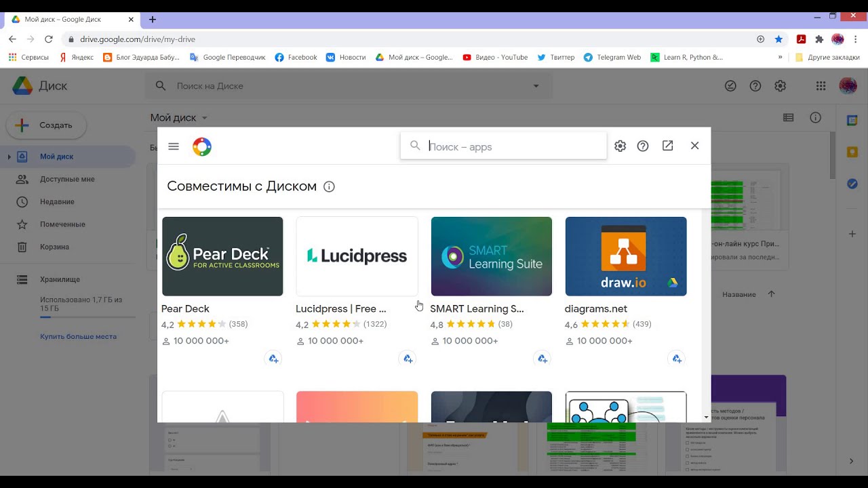Open Drive search options dropdown arrow
The width and height of the screenshot is (868, 488).
536,86
